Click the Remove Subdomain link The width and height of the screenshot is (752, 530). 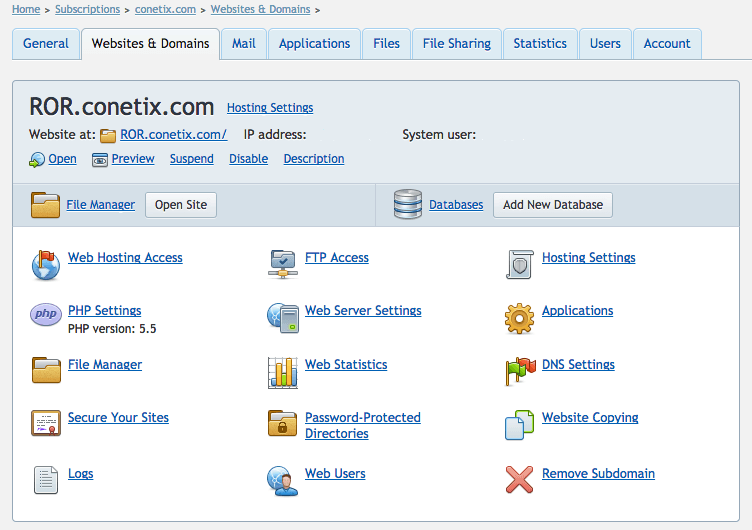click(x=599, y=473)
